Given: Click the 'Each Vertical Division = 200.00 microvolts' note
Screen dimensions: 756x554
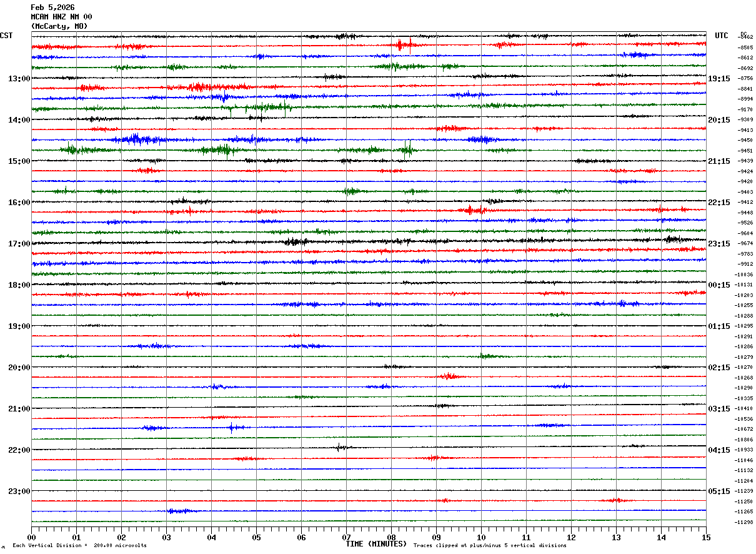Looking at the screenshot, I should [79, 546].
